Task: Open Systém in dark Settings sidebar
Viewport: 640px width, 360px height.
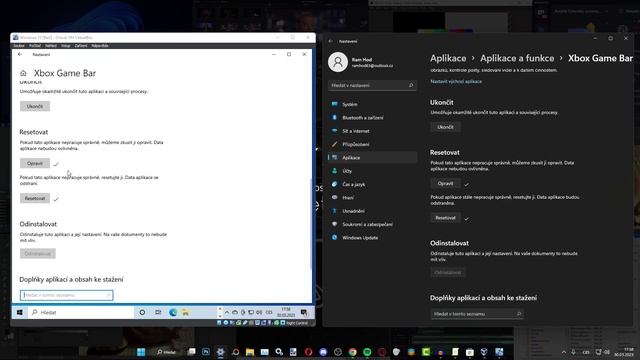Action: [x=372, y=104]
